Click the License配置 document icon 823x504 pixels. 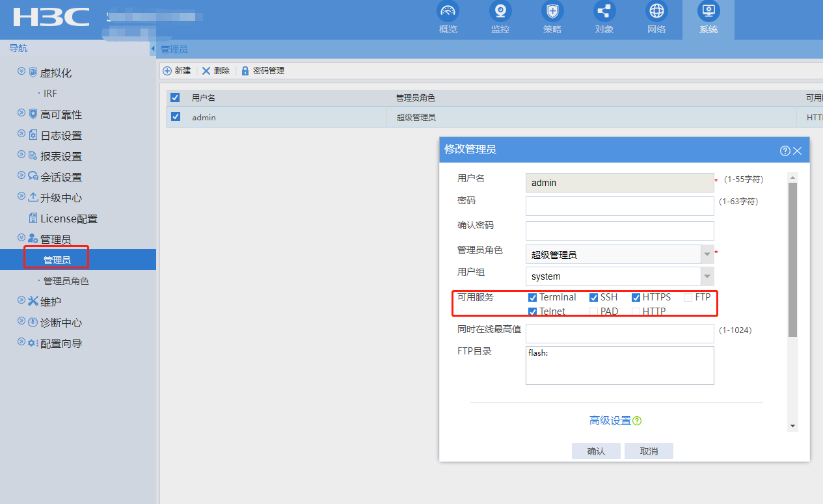pyautogui.click(x=33, y=218)
